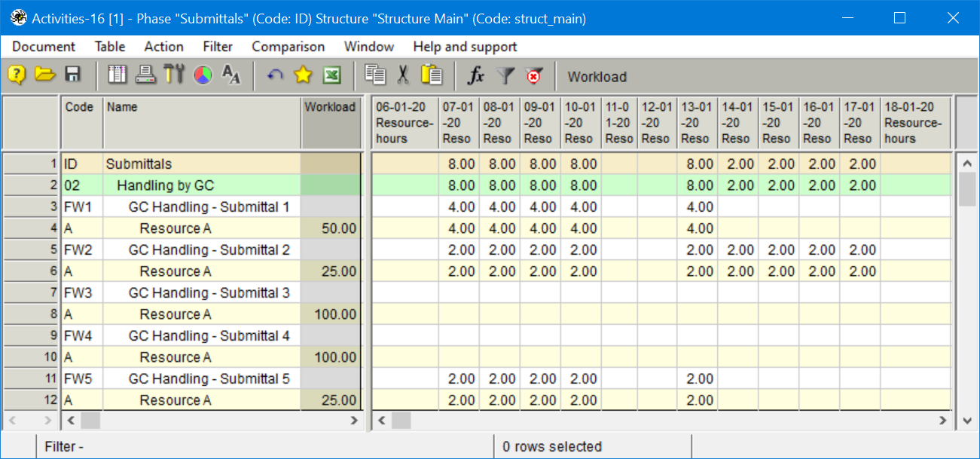Click the code cell FW5
This screenshot has width=980, height=459.
(x=81, y=378)
